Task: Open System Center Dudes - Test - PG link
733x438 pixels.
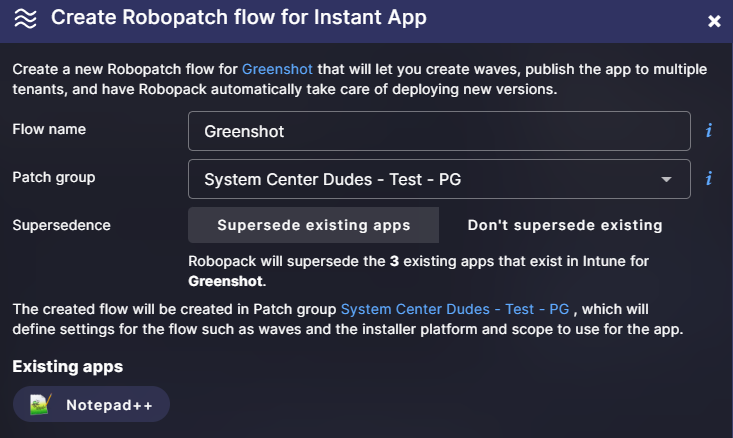Action: (454, 309)
